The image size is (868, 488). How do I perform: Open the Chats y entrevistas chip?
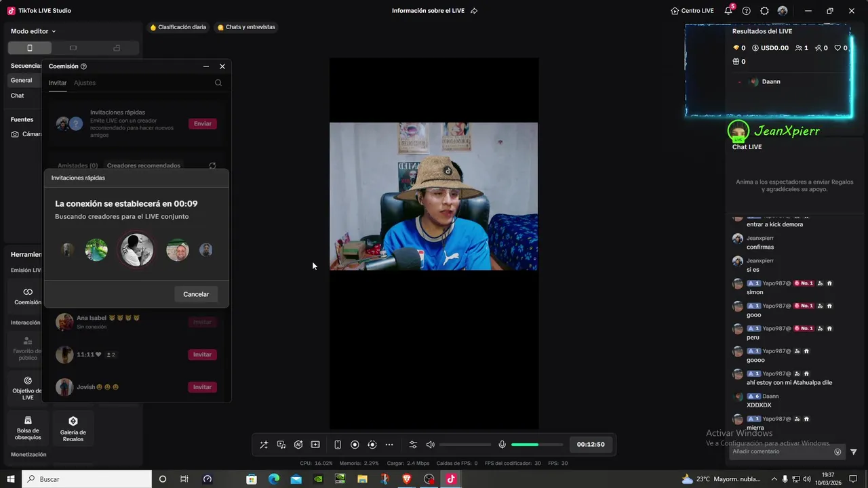(x=246, y=27)
